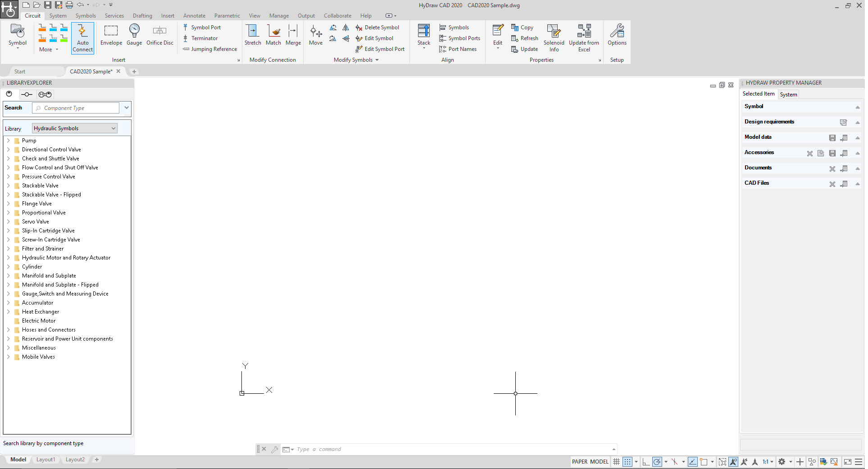Open HyDraw Options setup
Viewport: 868px width, 469px height.
[x=617, y=35]
